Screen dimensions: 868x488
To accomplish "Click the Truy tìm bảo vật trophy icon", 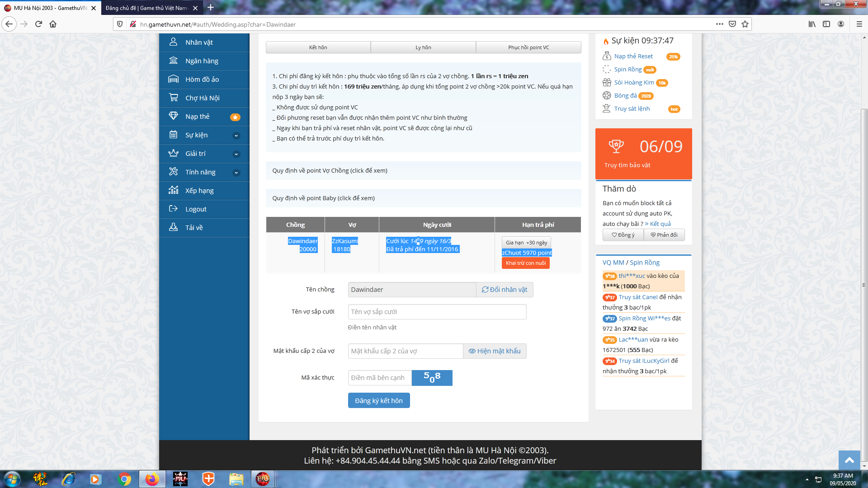I will (616, 146).
